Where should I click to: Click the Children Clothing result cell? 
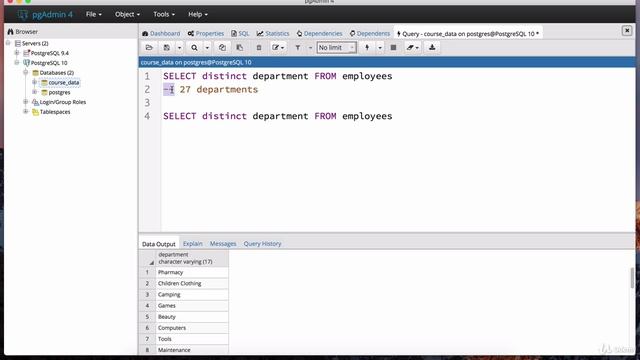point(192,283)
